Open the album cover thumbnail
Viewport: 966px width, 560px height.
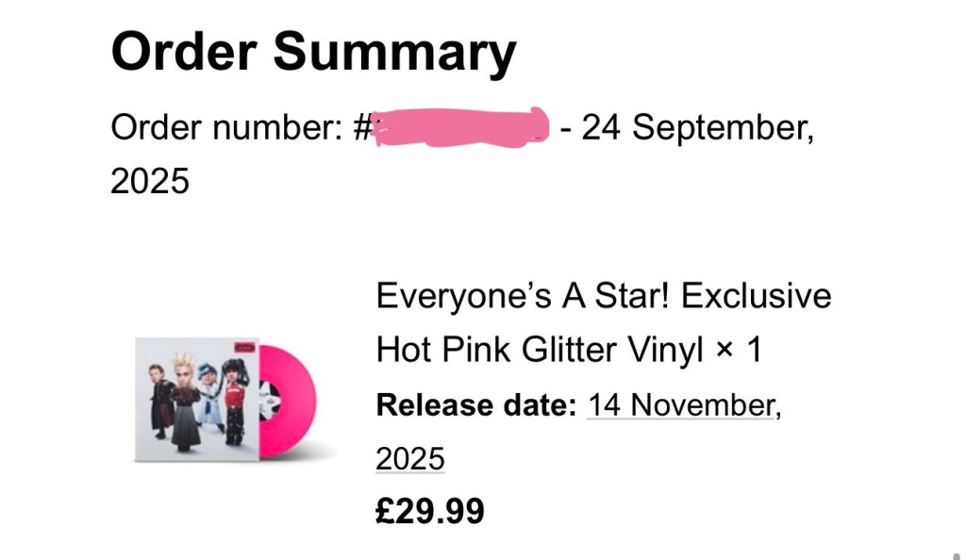click(x=193, y=398)
